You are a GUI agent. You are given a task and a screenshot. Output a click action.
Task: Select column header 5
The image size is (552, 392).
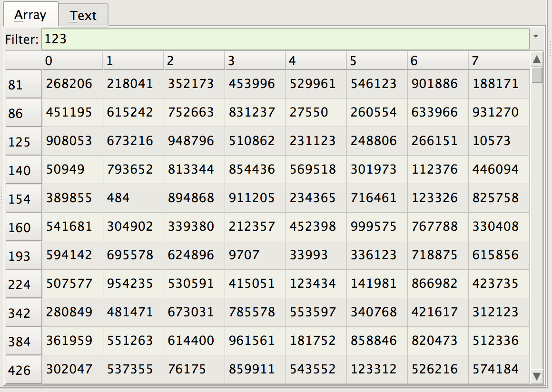[377, 60]
